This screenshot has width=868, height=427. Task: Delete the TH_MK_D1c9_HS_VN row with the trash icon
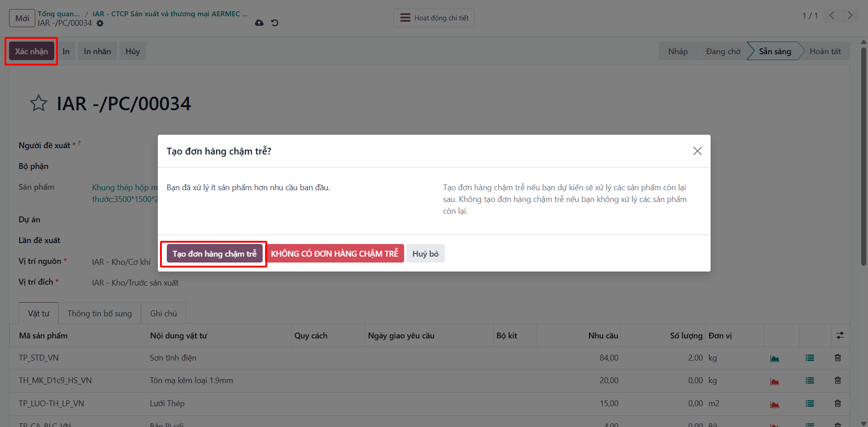click(838, 380)
